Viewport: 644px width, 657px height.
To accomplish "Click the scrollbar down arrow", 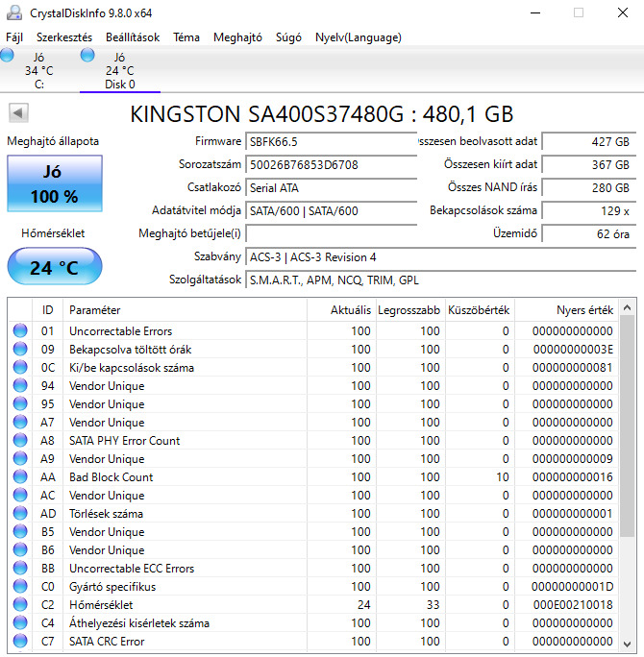I will (x=628, y=644).
